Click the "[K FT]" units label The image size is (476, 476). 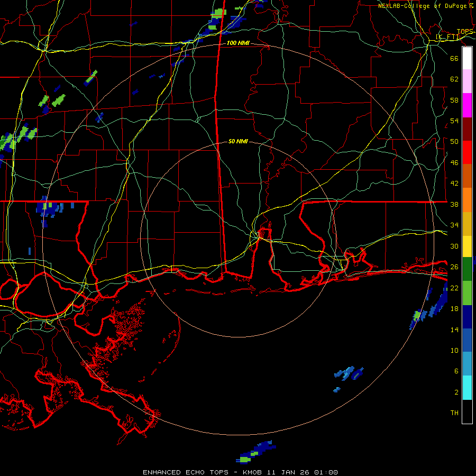(448, 37)
